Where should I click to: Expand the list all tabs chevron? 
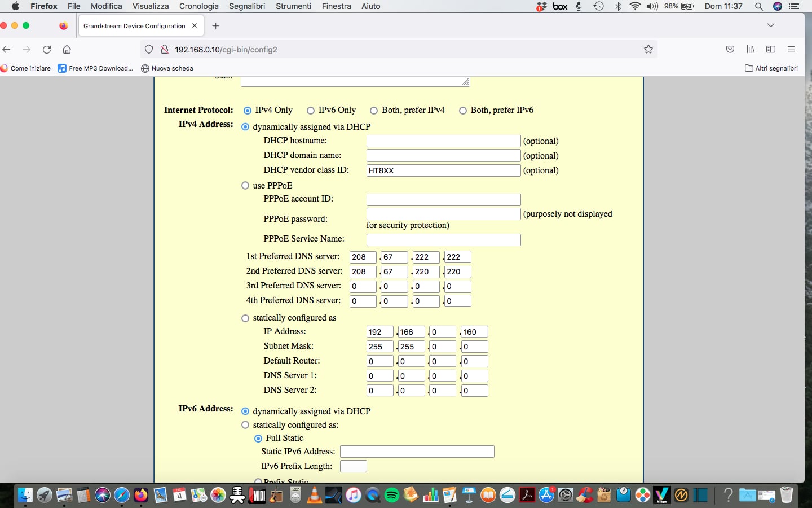tap(771, 25)
